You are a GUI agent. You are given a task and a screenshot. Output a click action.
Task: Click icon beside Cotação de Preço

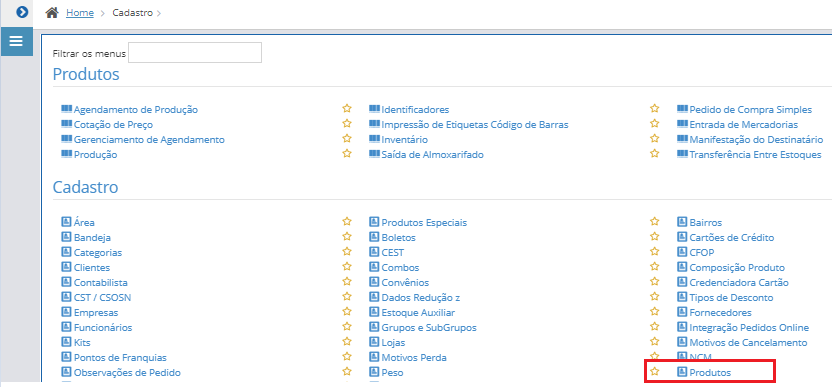66,124
